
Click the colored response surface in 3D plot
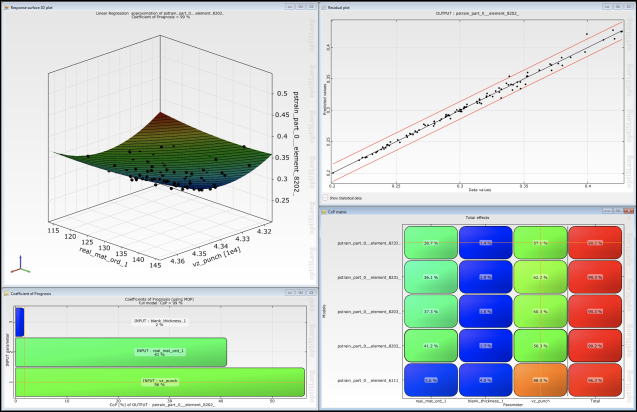(x=162, y=151)
